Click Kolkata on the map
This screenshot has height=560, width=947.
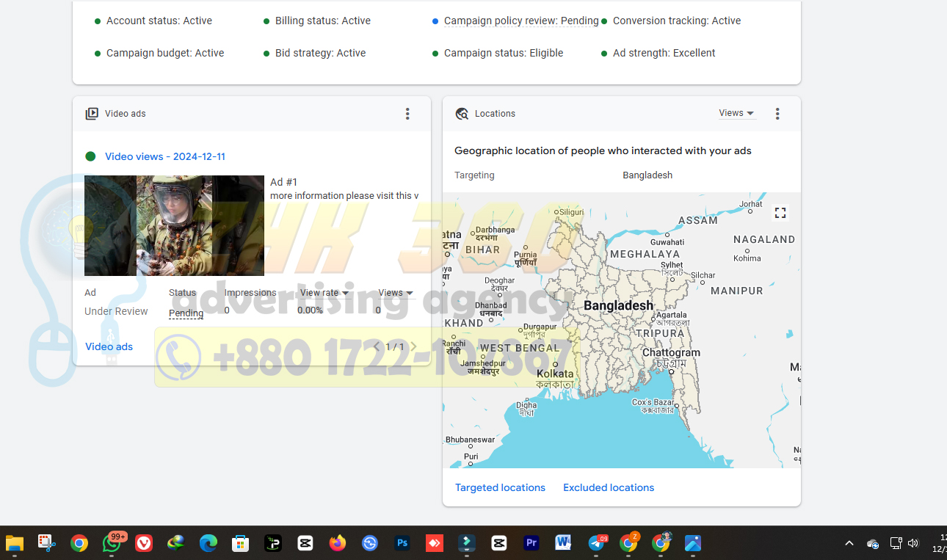pyautogui.click(x=555, y=374)
